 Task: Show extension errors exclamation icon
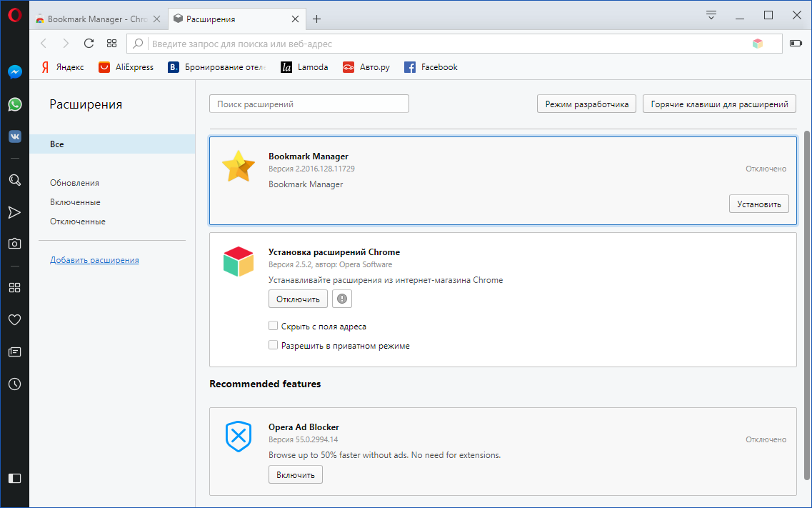(x=342, y=299)
